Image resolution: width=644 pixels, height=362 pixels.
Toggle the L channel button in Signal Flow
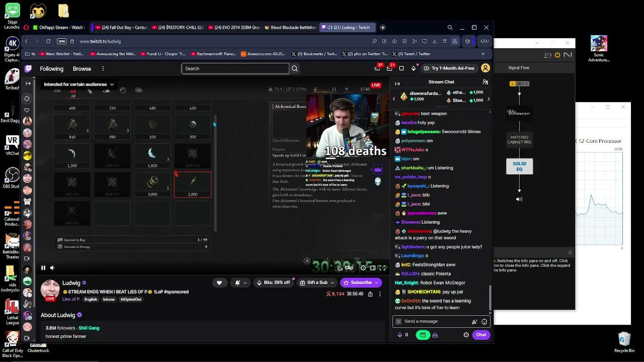(x=513, y=84)
